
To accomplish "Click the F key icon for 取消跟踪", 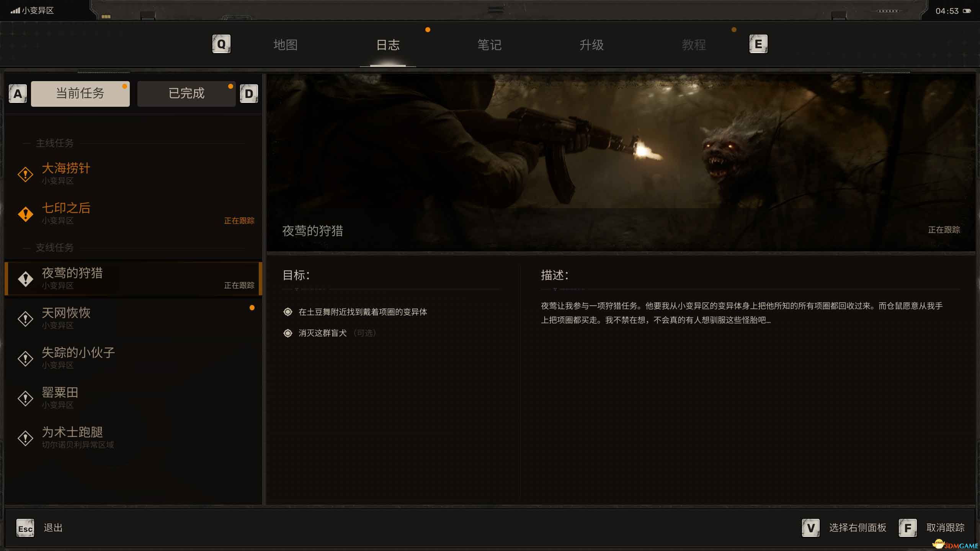I will pyautogui.click(x=908, y=528).
